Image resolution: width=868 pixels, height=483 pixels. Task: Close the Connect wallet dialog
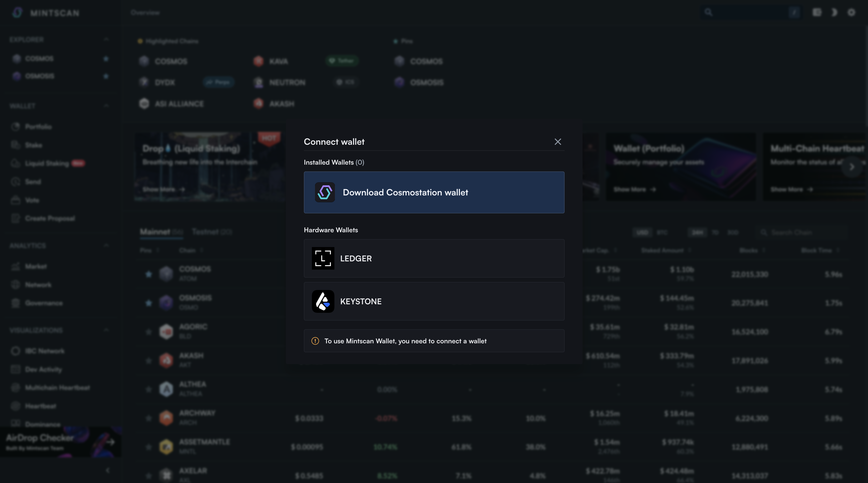tap(558, 142)
